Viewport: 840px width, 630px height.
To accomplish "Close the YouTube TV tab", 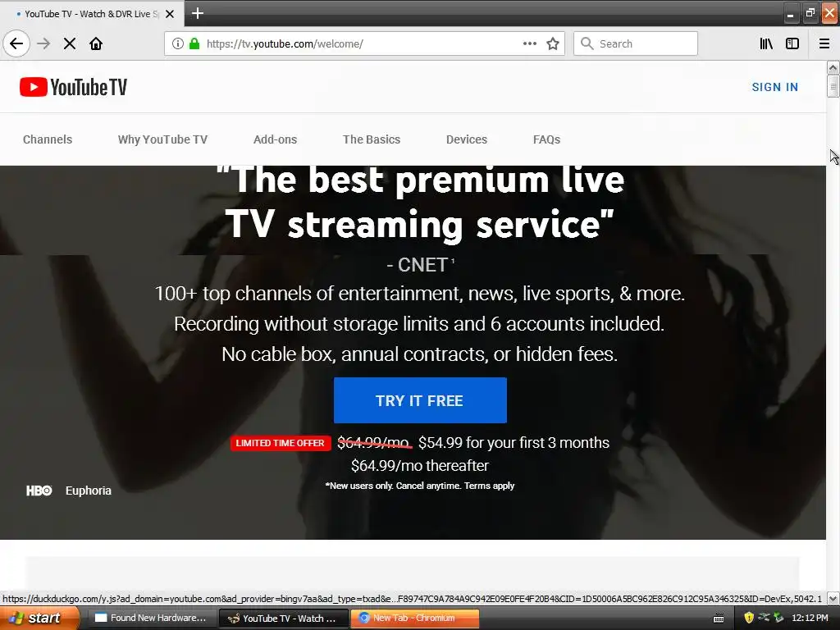I will (170, 14).
